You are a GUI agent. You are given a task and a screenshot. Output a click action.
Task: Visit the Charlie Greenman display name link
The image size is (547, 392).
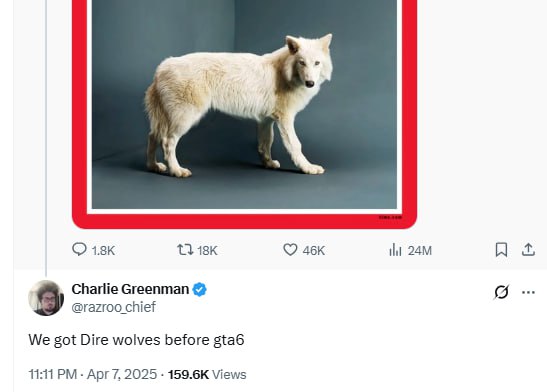click(x=130, y=289)
